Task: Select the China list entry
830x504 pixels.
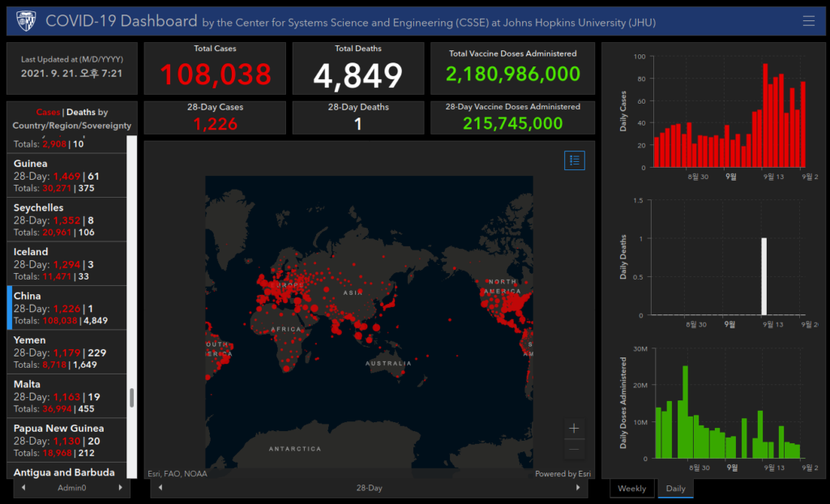Action: point(66,308)
